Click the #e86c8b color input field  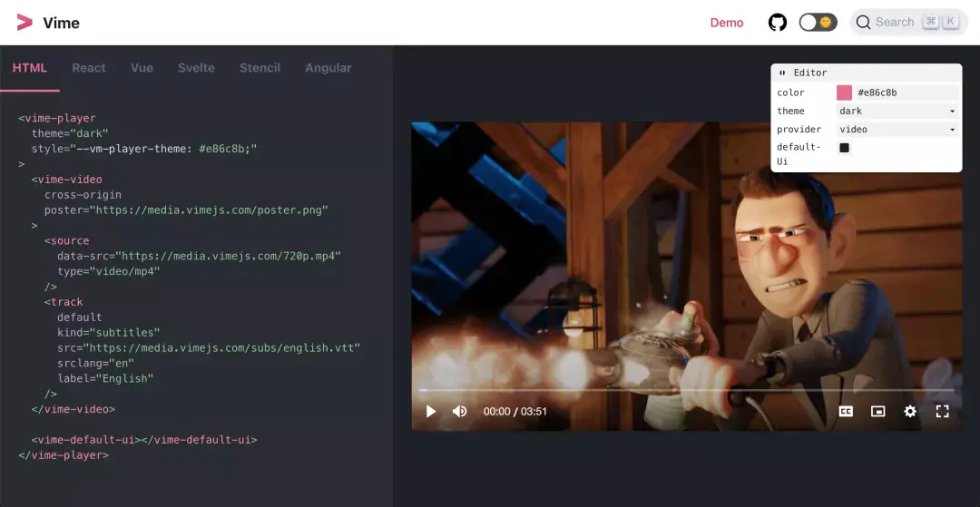pos(906,93)
